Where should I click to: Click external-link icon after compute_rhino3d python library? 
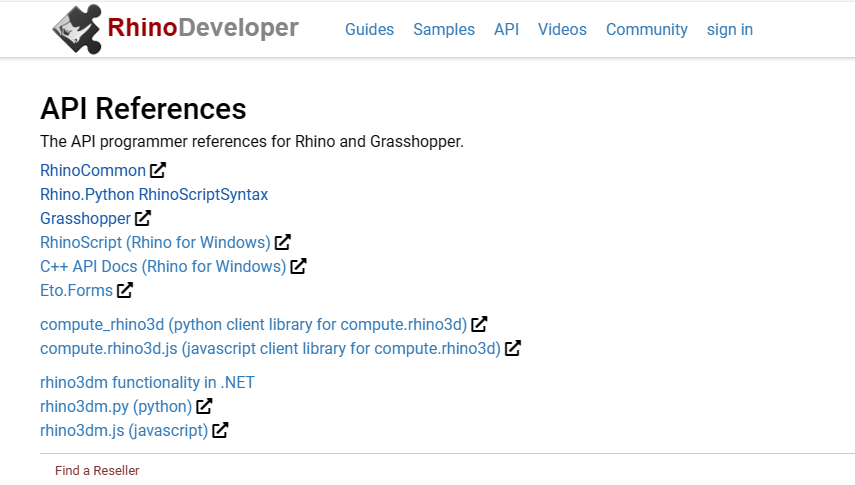479,324
